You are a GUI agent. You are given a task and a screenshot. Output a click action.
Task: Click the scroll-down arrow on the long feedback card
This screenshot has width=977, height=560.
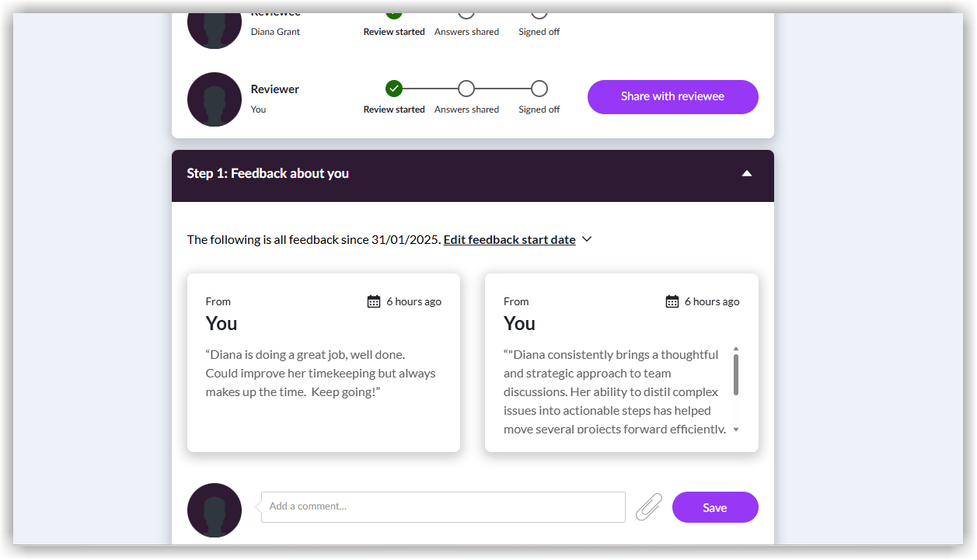[736, 429]
